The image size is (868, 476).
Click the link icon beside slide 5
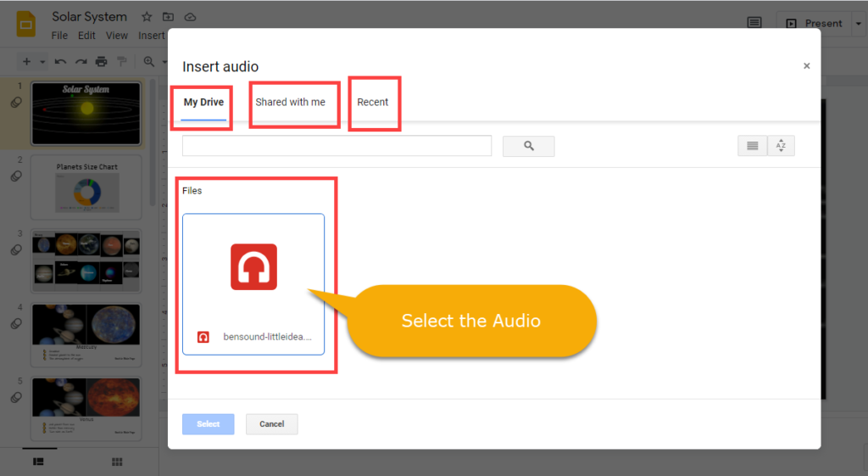16,397
